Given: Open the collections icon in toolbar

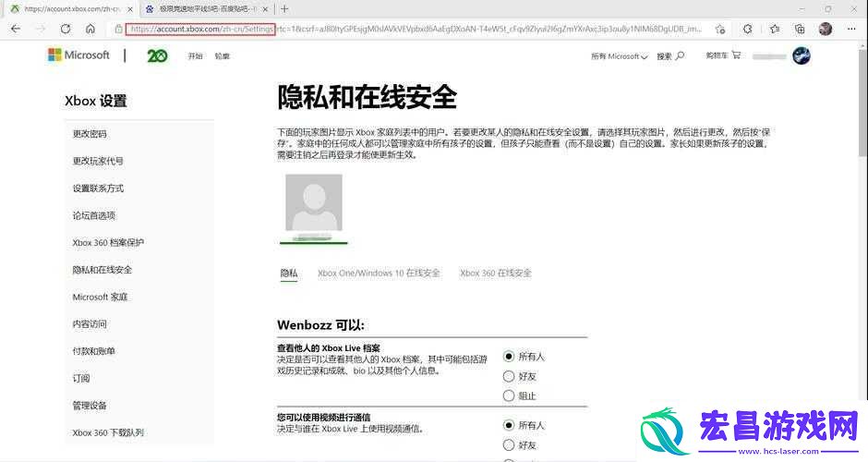Looking at the screenshot, I should click(x=800, y=29).
